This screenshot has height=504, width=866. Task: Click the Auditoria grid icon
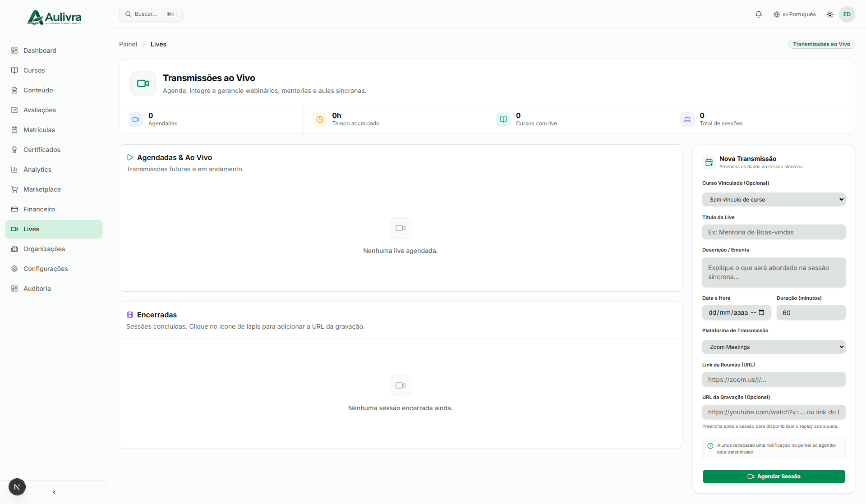click(x=14, y=289)
